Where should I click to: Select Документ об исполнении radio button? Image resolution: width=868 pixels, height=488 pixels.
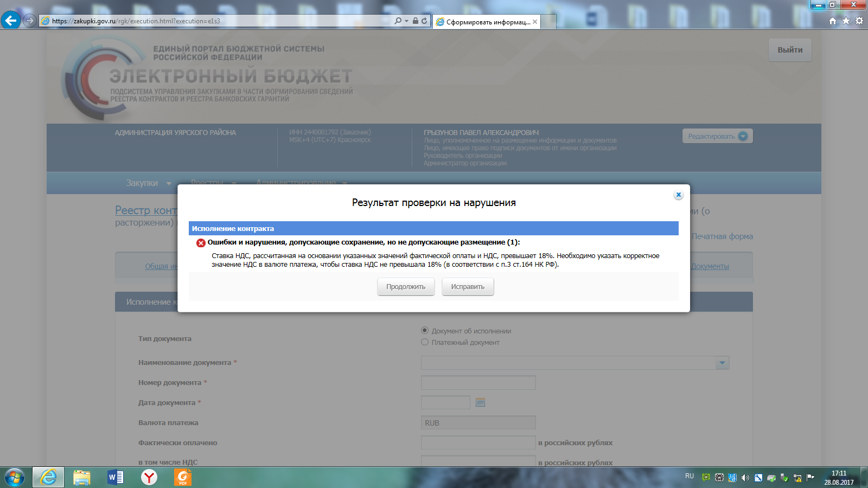pyautogui.click(x=425, y=330)
